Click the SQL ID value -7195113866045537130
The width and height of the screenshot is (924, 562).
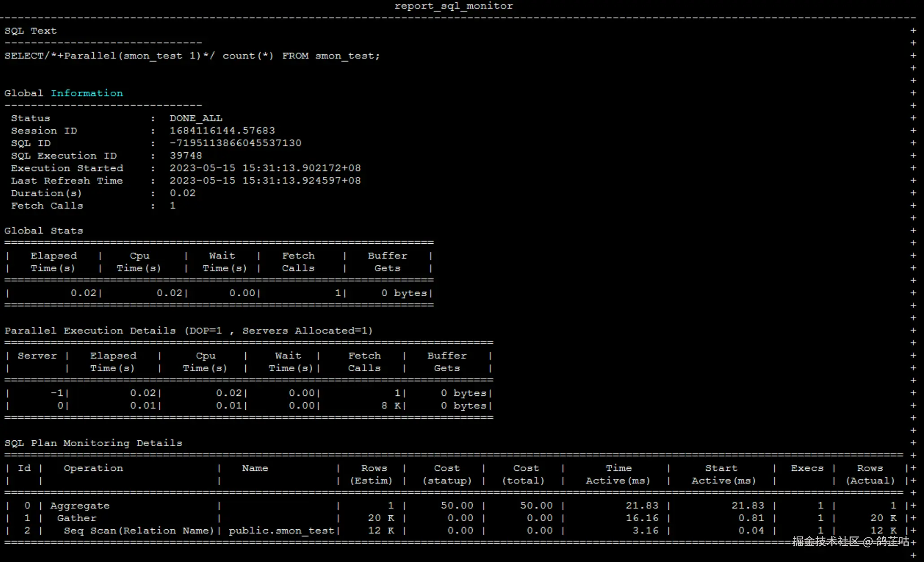point(235,143)
